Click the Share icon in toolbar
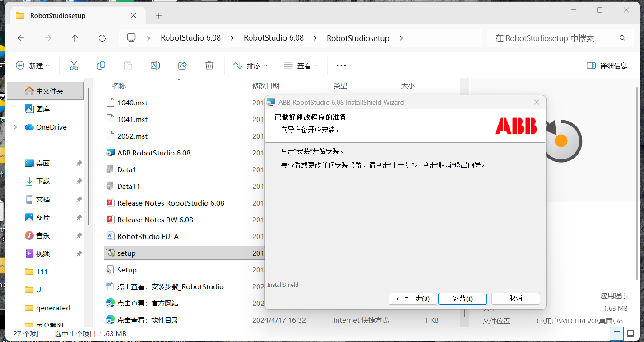The width and height of the screenshot is (644, 342). (x=182, y=66)
